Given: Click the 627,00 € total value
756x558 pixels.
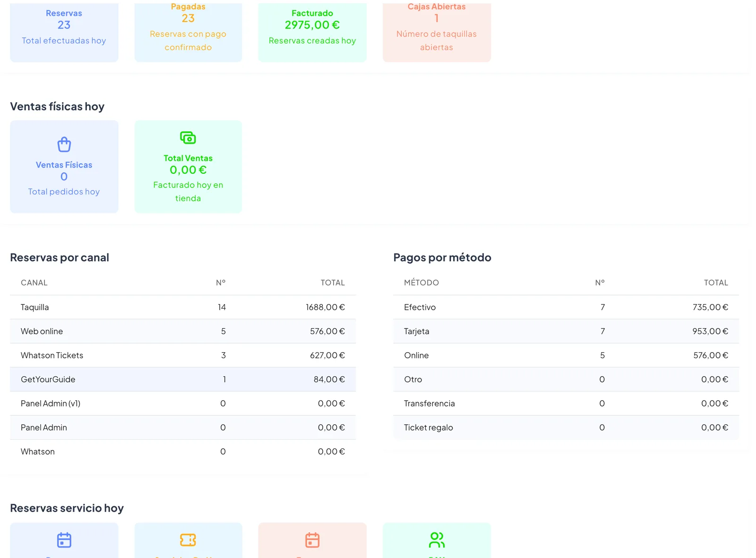Looking at the screenshot, I should [327, 355].
